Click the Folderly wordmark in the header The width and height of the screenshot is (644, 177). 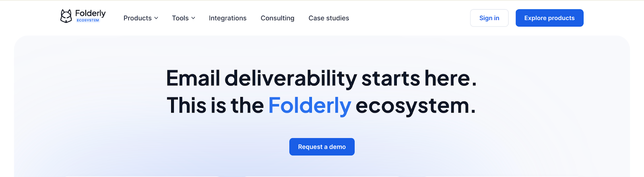coord(91,13)
